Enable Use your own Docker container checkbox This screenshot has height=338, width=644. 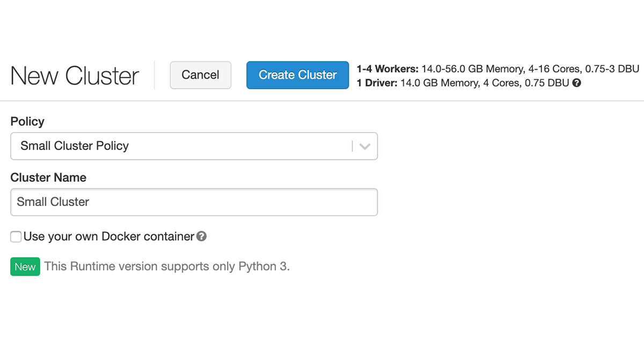click(16, 237)
